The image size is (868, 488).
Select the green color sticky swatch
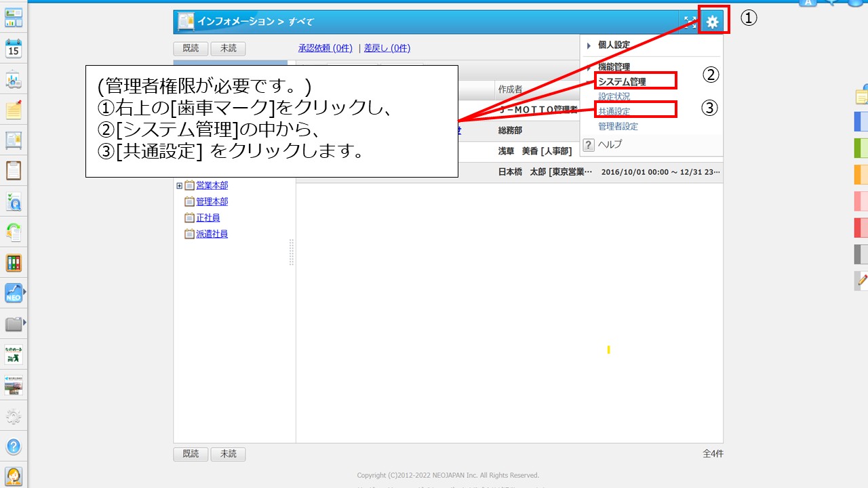pyautogui.click(x=861, y=148)
